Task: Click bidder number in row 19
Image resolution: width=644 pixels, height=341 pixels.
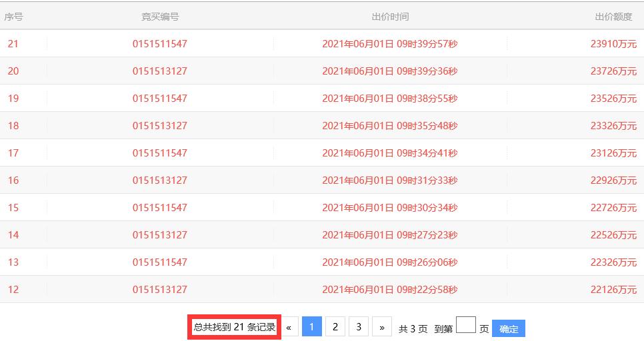Action: [160, 99]
